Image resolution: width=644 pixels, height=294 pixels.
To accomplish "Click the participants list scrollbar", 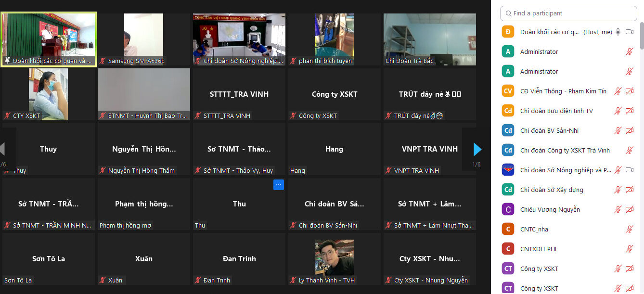I will 642,36.
